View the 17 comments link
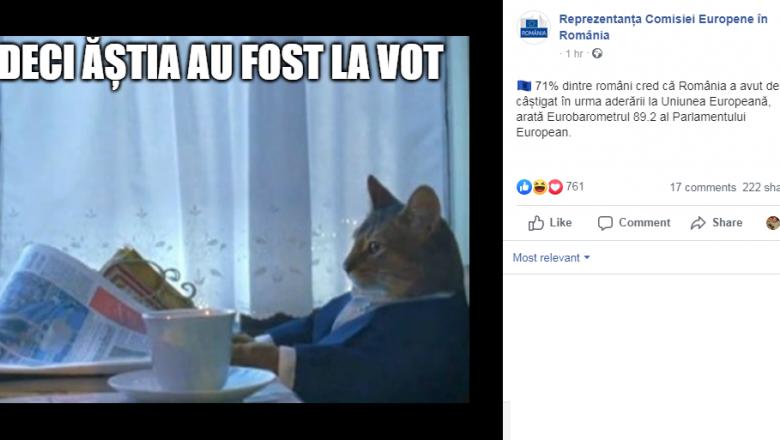Image resolution: width=780 pixels, height=440 pixels. 702,187
